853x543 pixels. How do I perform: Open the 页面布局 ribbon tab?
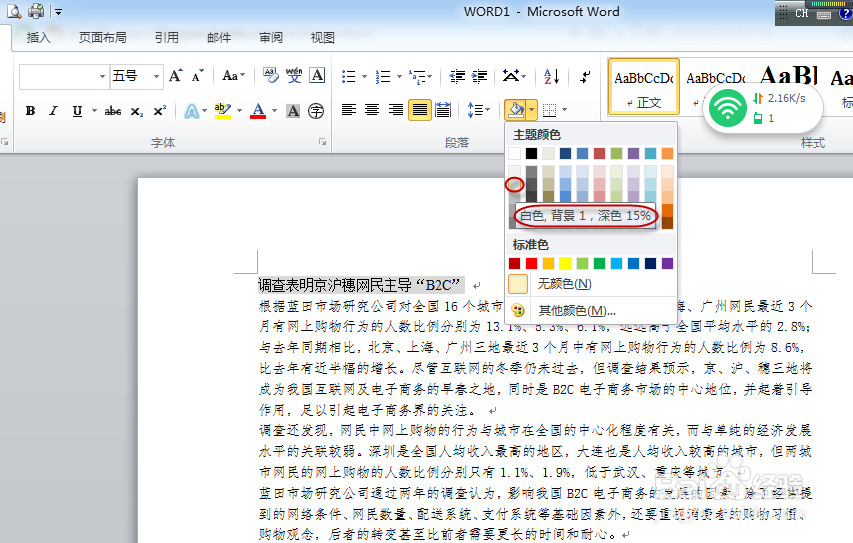click(102, 38)
